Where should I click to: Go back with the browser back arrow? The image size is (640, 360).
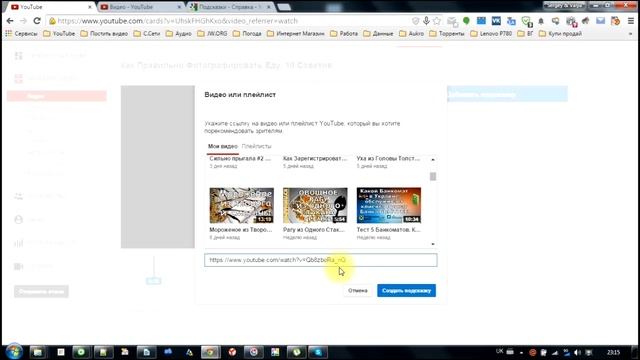10,21
